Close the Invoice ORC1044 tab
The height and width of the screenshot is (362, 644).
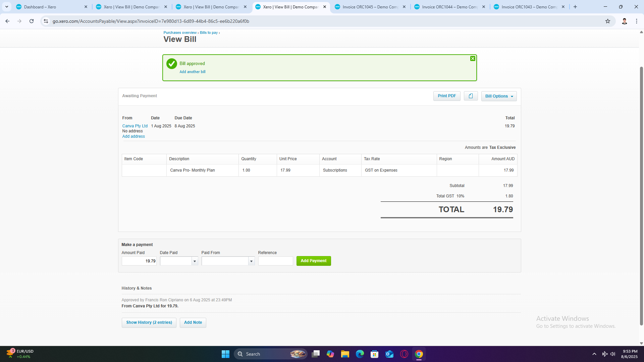click(484, 7)
